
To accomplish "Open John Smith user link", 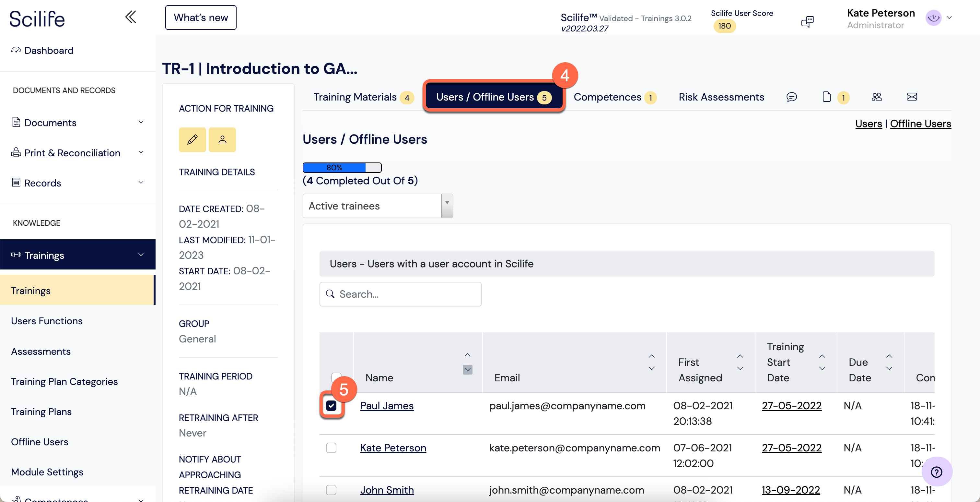I will 387,490.
